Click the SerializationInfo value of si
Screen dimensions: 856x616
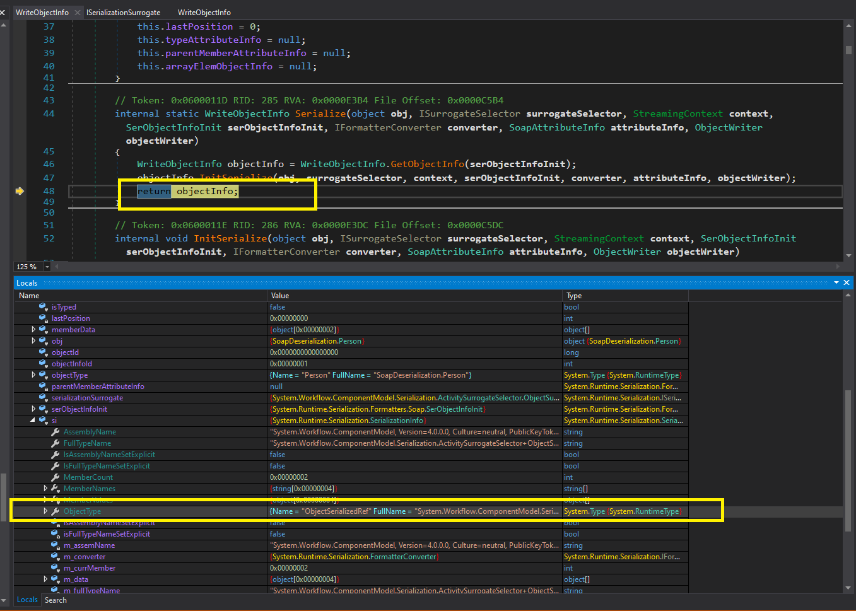click(x=348, y=421)
